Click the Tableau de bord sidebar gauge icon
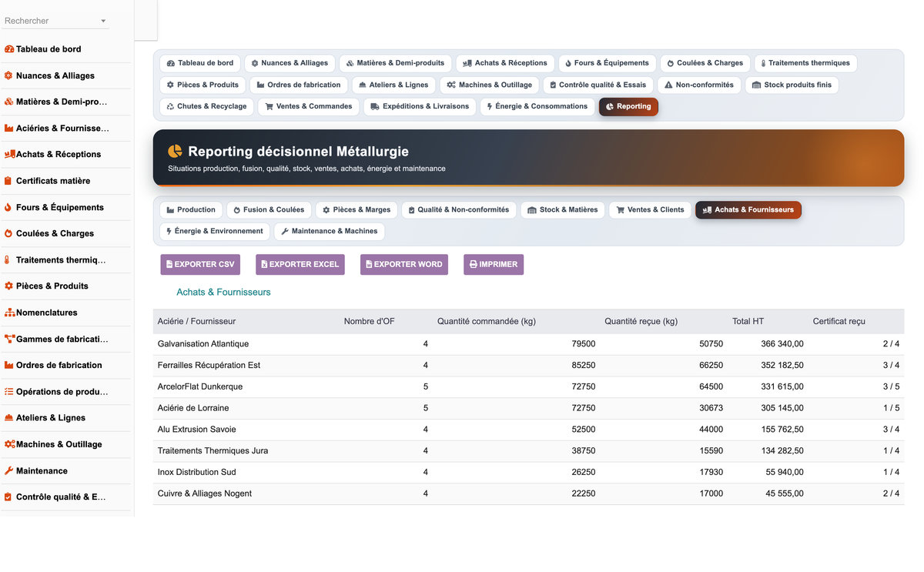 9,49
